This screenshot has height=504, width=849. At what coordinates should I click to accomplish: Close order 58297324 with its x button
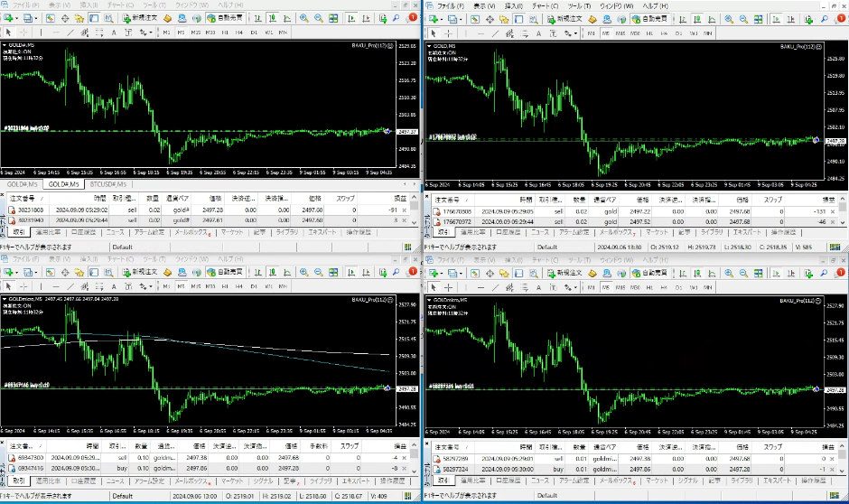point(832,470)
